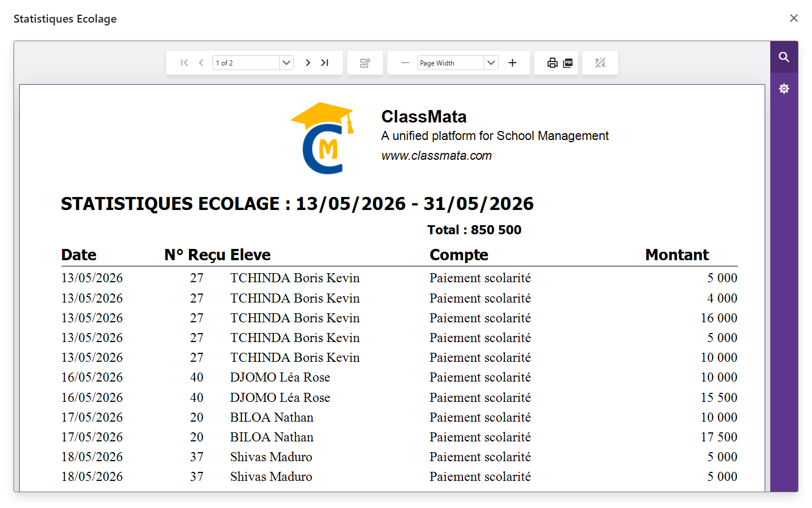812x508 pixels.
Task: Click the www.classmata.com text
Action: click(x=436, y=156)
